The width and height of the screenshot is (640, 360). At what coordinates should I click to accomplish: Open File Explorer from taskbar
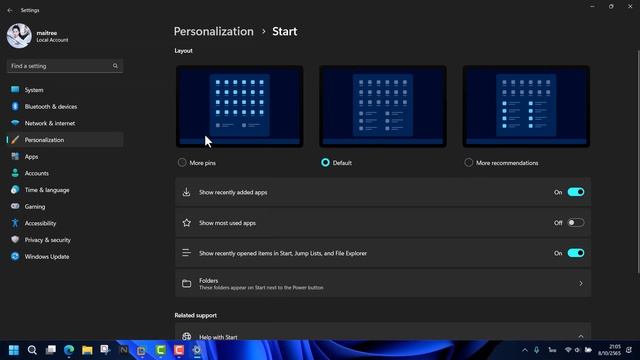click(87, 350)
